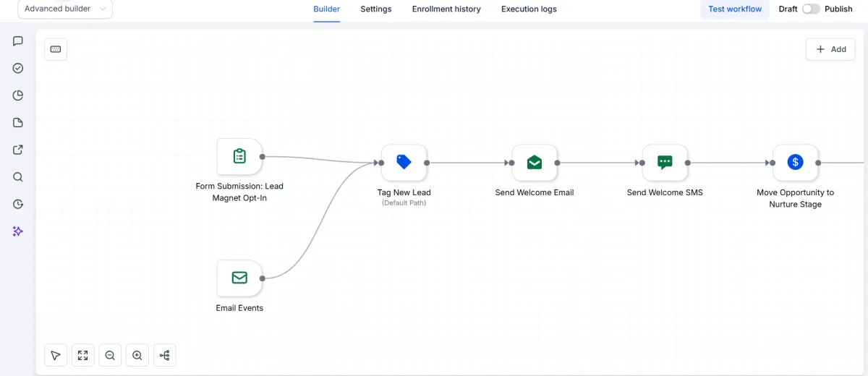The image size is (868, 376).
Task: Click the checkmark circle icon in sidebar
Action: (x=18, y=68)
